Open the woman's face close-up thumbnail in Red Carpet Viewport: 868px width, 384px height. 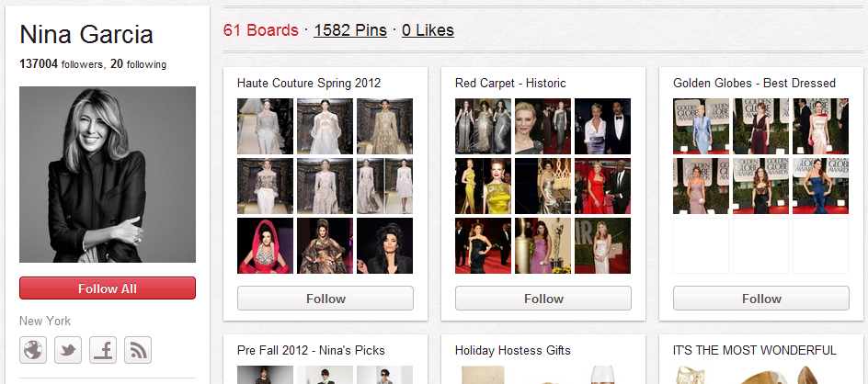[542, 126]
